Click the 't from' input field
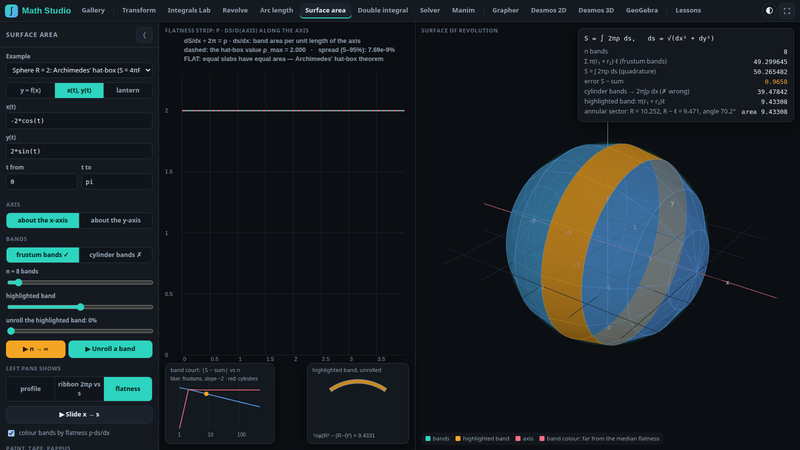800x450 pixels. [x=41, y=182]
